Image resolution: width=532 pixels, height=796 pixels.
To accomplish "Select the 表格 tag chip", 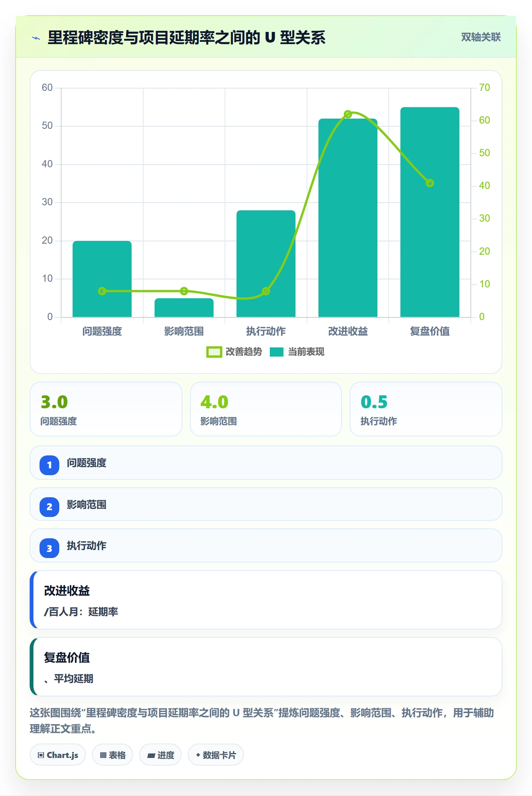I will (112, 755).
